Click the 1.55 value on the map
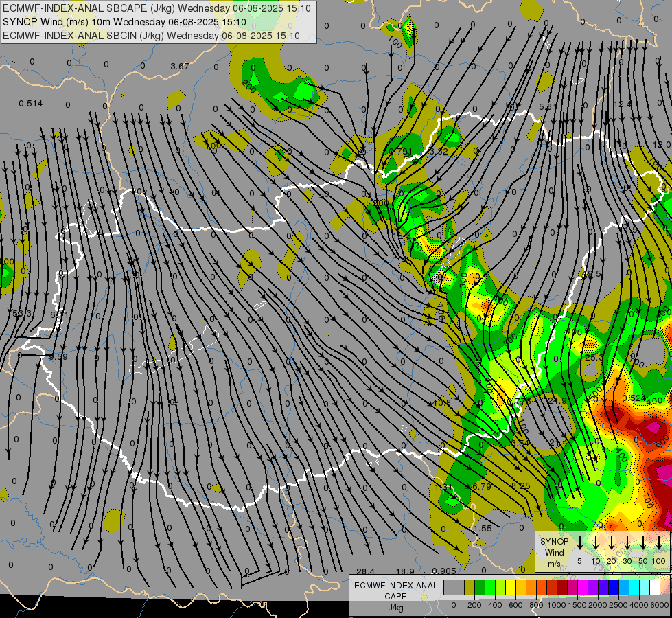The image size is (672, 618). (483, 529)
